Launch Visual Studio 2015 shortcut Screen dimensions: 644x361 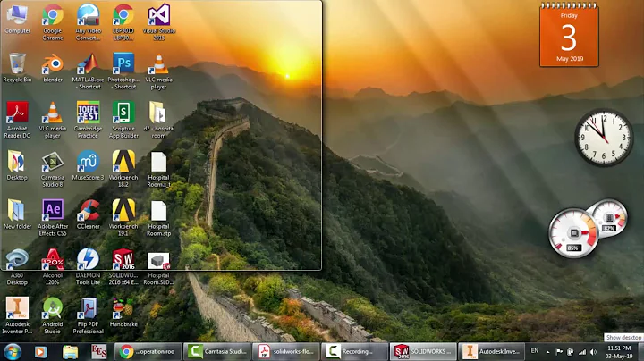coord(159,22)
